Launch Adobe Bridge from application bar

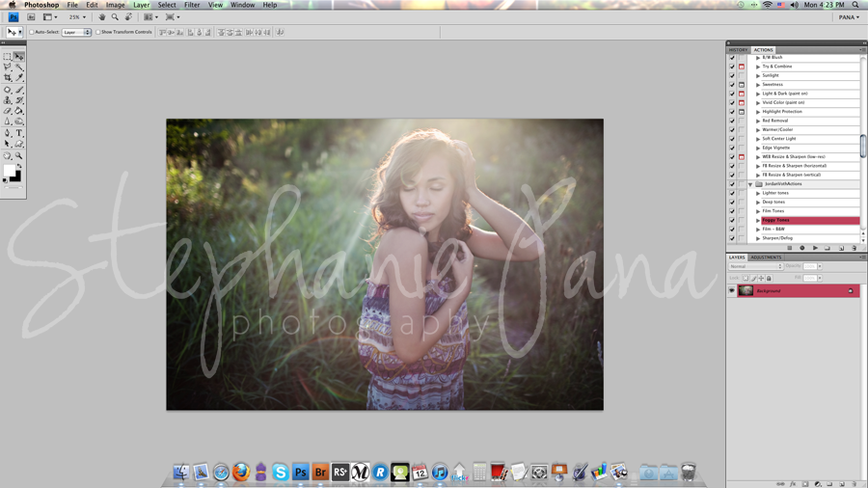tap(31, 17)
